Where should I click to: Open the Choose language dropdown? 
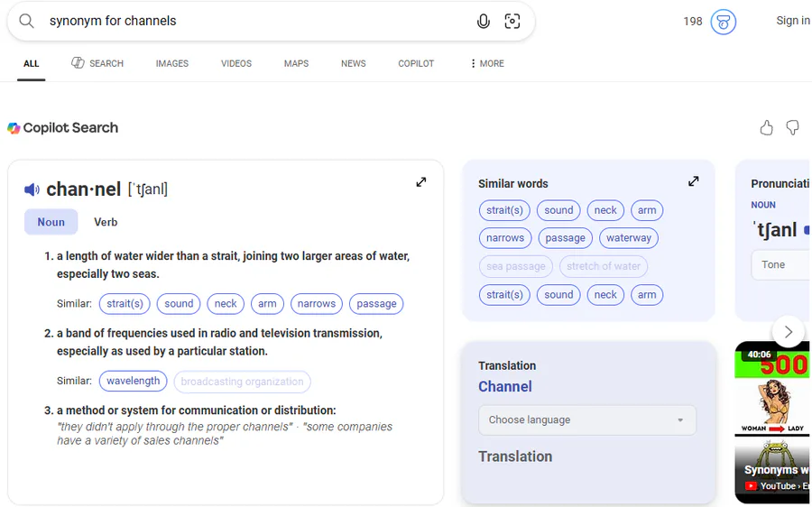pos(587,420)
